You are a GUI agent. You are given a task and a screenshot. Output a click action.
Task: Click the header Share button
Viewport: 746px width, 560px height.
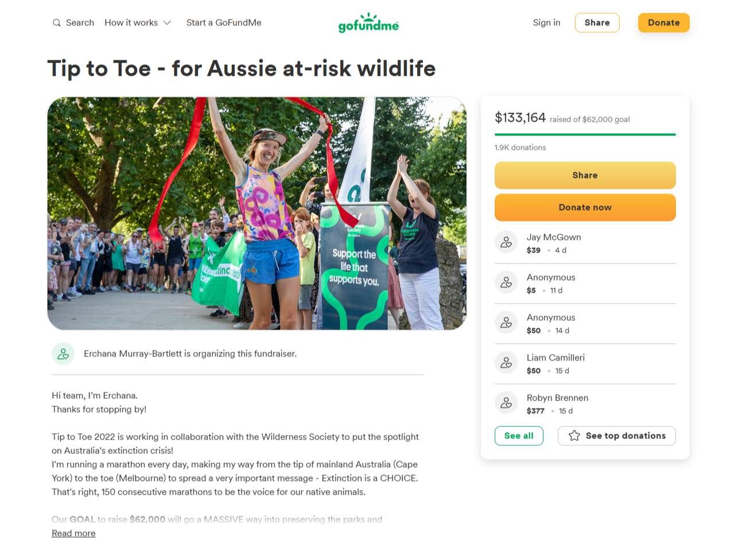click(597, 23)
